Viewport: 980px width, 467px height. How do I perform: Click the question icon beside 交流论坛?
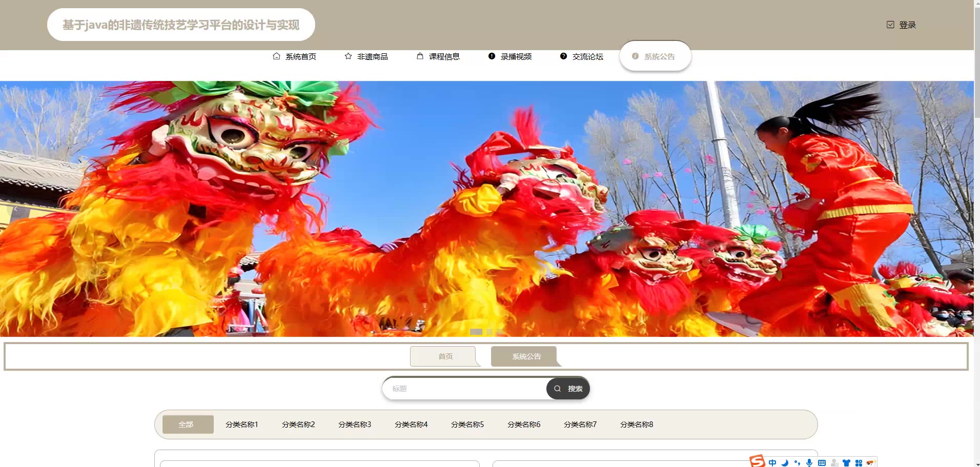pos(563,56)
